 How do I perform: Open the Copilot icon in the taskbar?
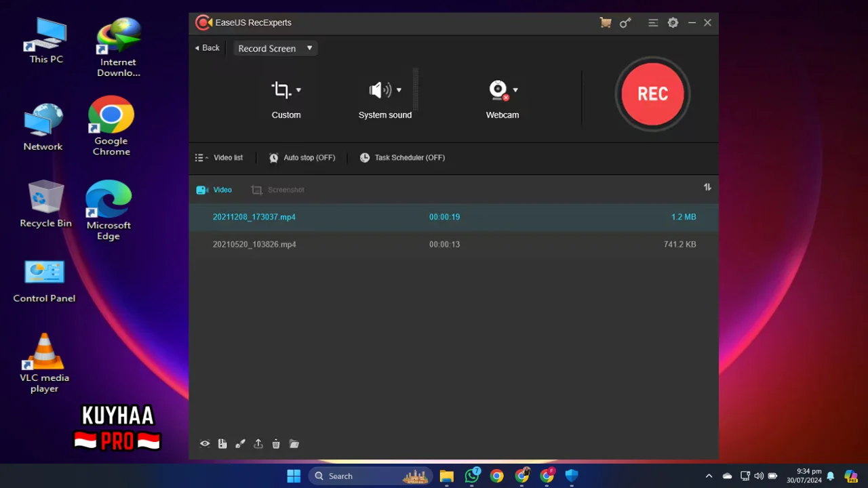(850, 476)
